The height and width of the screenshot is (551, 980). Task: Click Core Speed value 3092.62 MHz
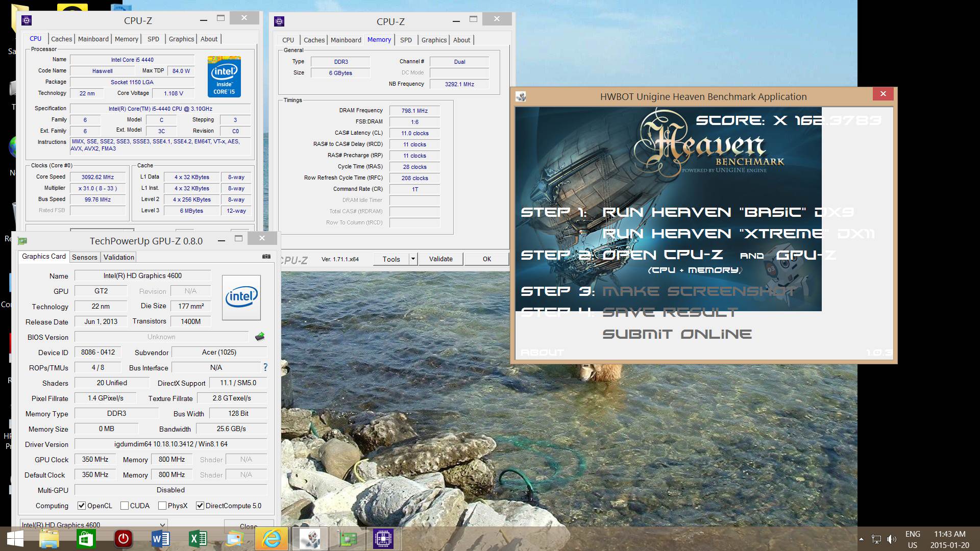pos(97,177)
